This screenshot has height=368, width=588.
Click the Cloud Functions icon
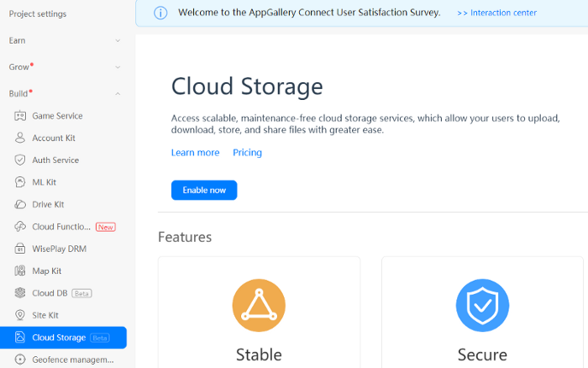coord(20,227)
